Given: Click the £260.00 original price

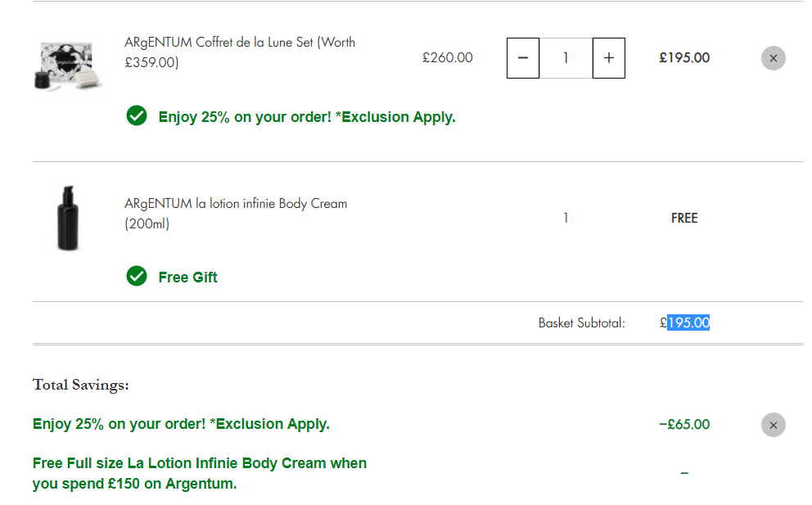Looking at the screenshot, I should pos(448,57).
